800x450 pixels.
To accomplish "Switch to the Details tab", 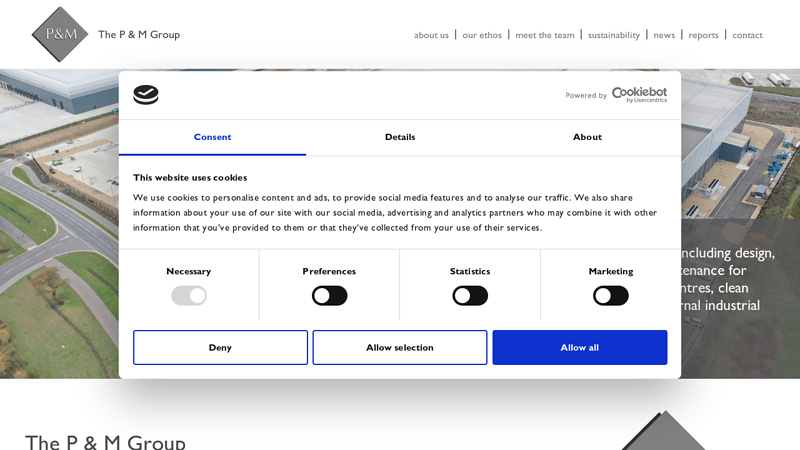I will tap(400, 137).
